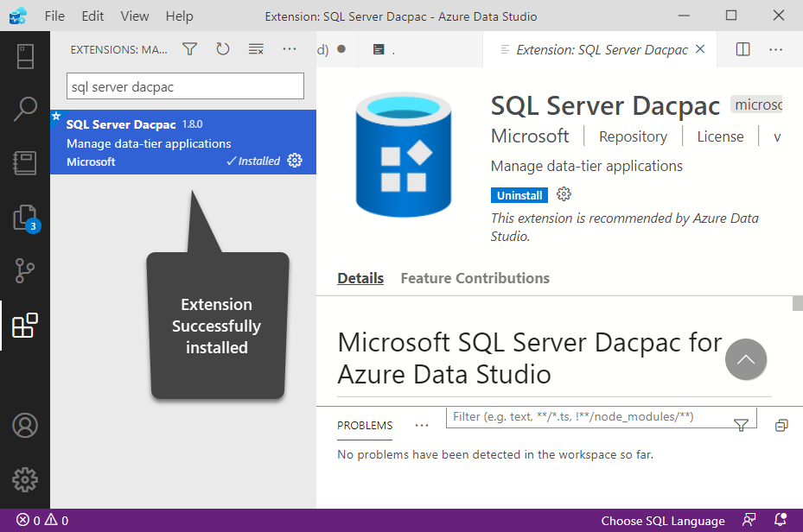Refresh the extensions list

[223, 49]
